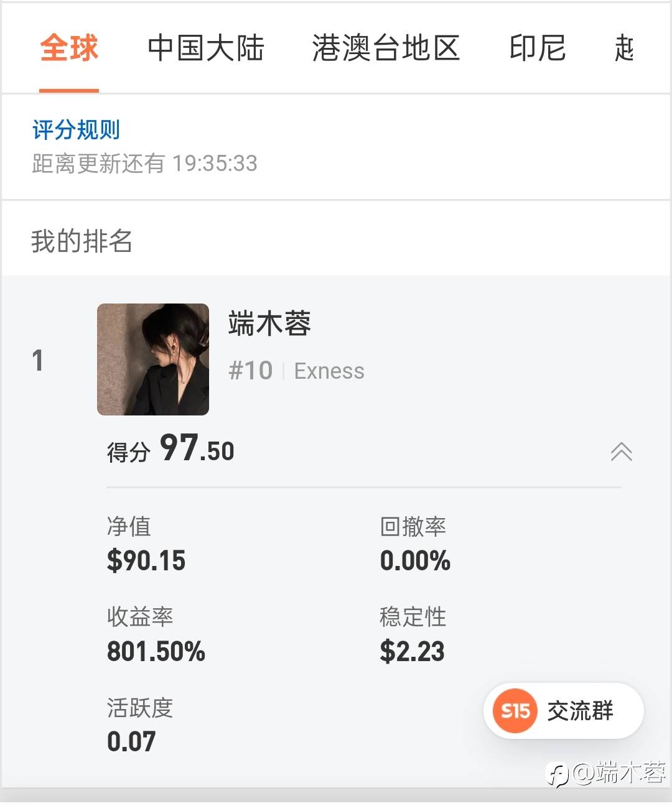672x811 pixels.
Task: Open the partially visible rightmost tab
Action: (x=624, y=49)
